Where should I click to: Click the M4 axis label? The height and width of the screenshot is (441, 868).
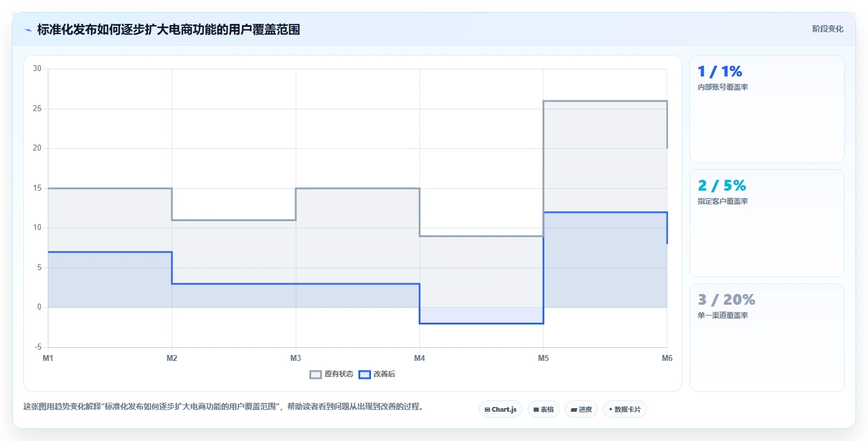coord(419,358)
